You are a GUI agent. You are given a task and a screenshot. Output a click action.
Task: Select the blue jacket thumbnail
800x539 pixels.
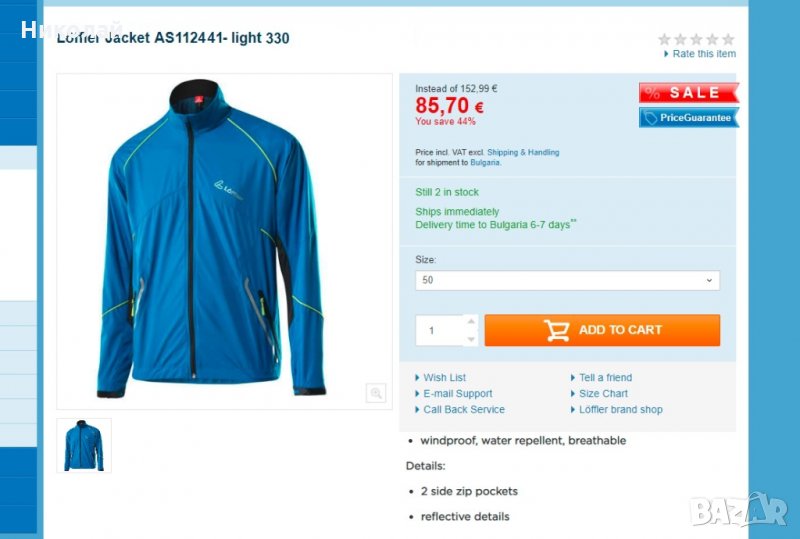pyautogui.click(x=84, y=446)
